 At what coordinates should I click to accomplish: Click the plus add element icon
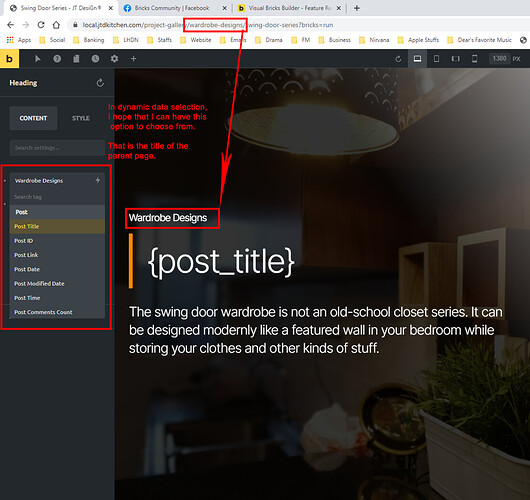134,59
